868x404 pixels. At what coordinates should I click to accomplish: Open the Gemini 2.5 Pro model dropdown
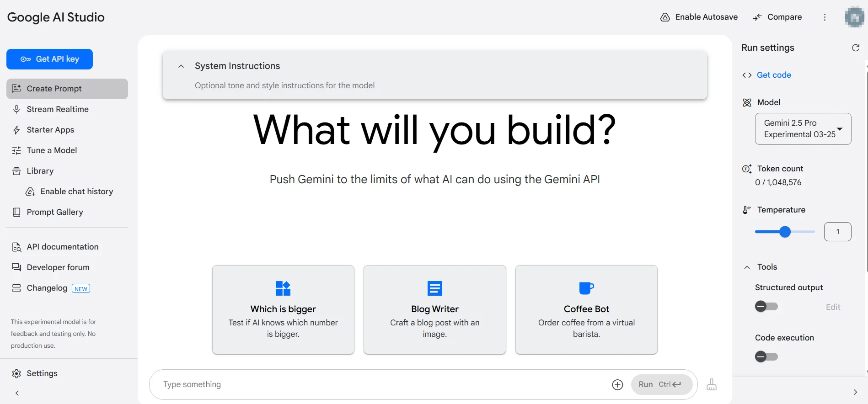(x=803, y=129)
